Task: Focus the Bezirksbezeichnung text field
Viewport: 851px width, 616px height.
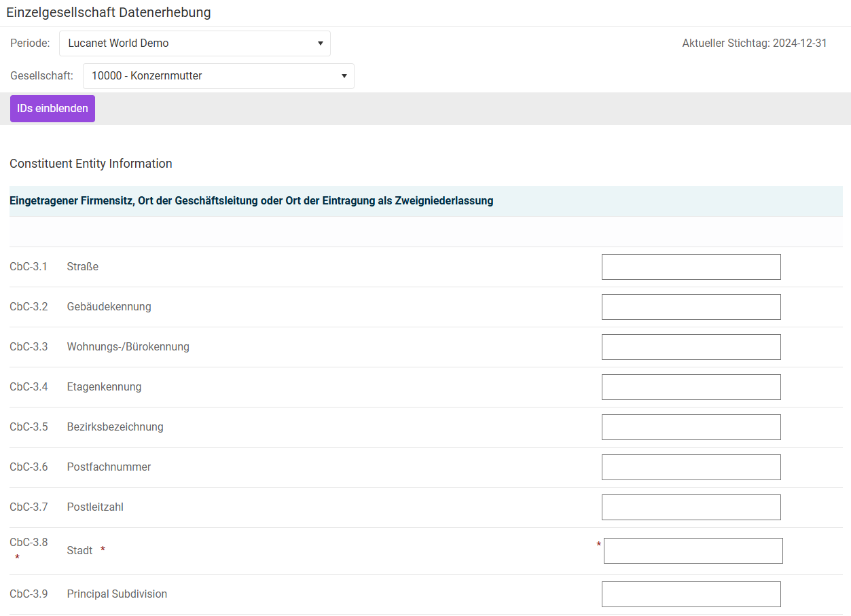Action: 691,427
